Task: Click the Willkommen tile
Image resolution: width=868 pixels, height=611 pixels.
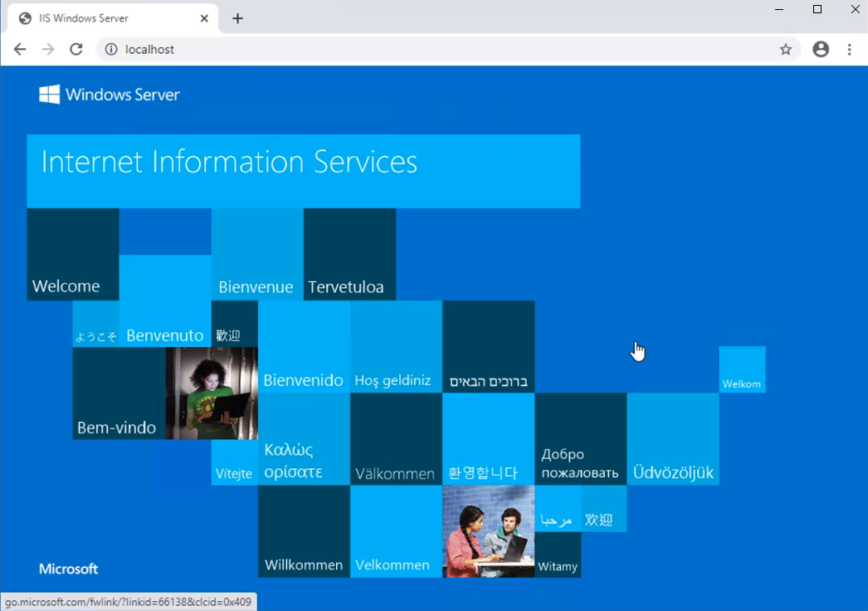Action: pyautogui.click(x=304, y=531)
